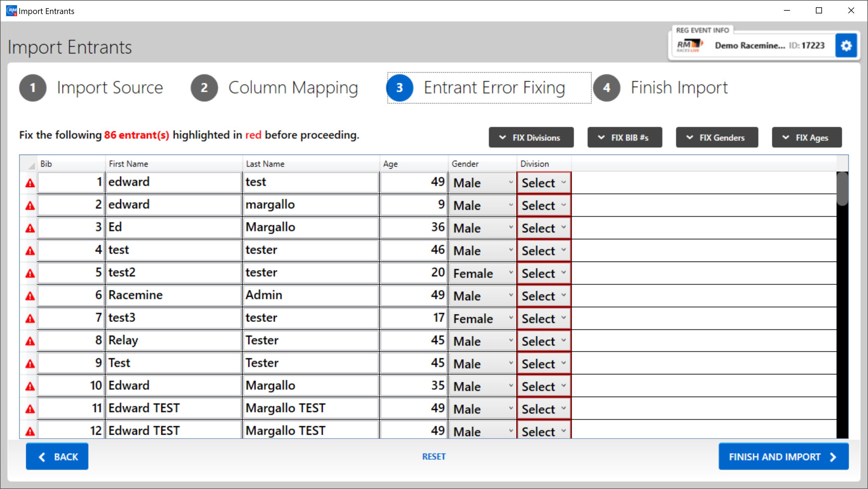This screenshot has height=489, width=868.
Task: Click the warning icon for Racemine Admin row
Action: pos(30,296)
